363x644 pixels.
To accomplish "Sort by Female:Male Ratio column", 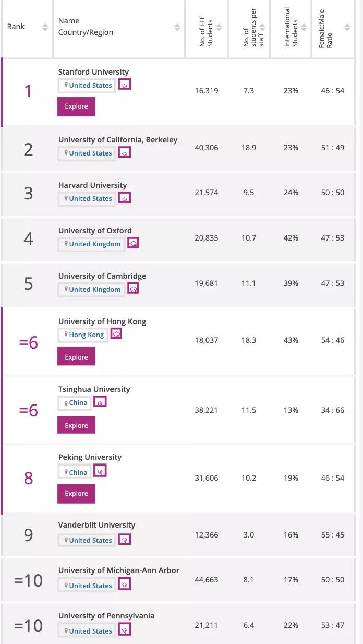I will pyautogui.click(x=347, y=27).
